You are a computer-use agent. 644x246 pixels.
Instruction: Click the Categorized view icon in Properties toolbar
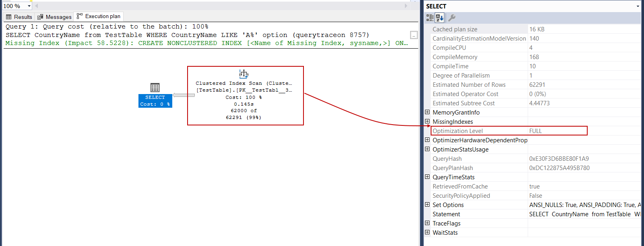coord(430,18)
